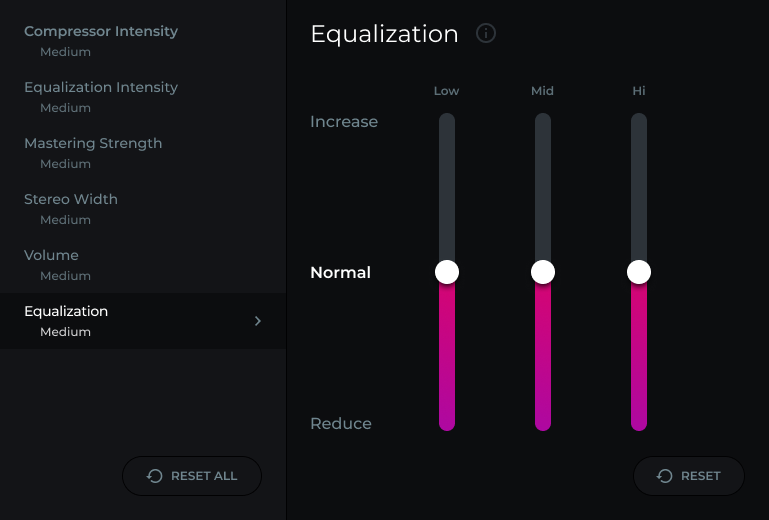This screenshot has height=520, width=769.
Task: Click the 'Hi' band label
Action: click(x=639, y=91)
